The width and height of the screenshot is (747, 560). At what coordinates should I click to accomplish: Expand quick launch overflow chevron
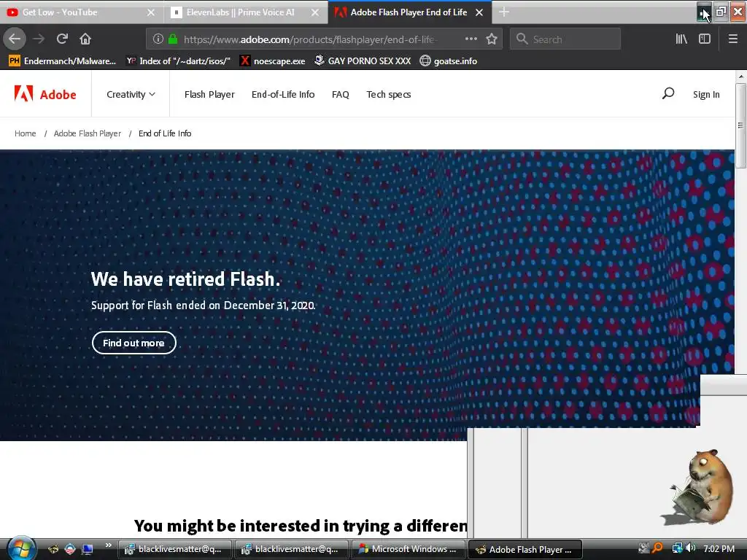pos(109,545)
